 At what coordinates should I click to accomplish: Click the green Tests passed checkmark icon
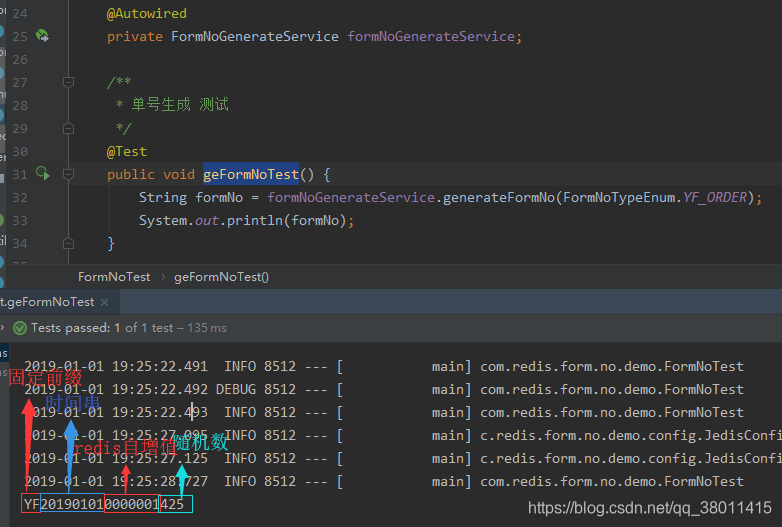[20, 328]
